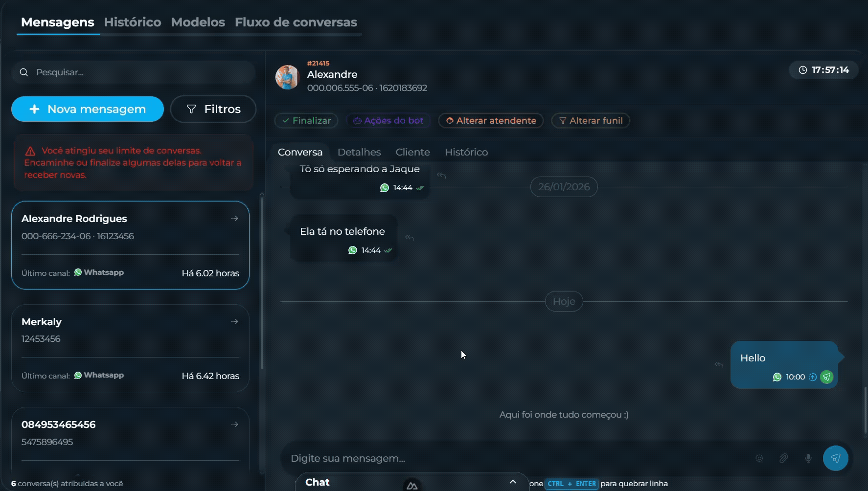The height and width of the screenshot is (491, 868).
Task: Reply to the 'Ela tá no telefone' message
Action: click(410, 238)
